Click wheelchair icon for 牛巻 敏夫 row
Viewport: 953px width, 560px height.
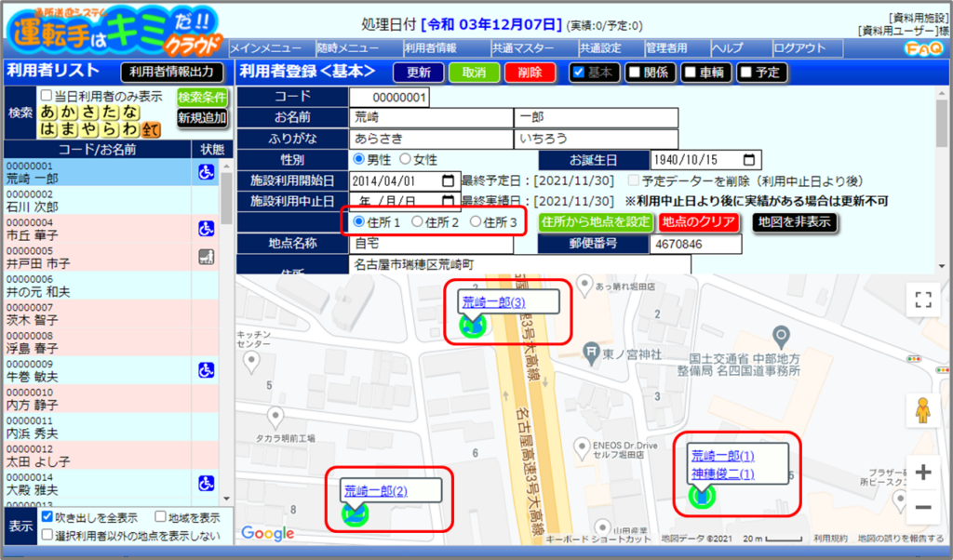coord(206,370)
